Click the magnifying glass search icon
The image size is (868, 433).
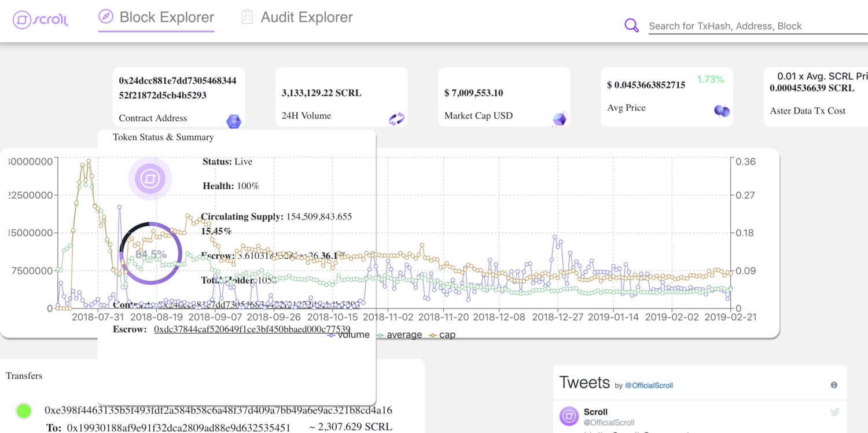point(631,25)
